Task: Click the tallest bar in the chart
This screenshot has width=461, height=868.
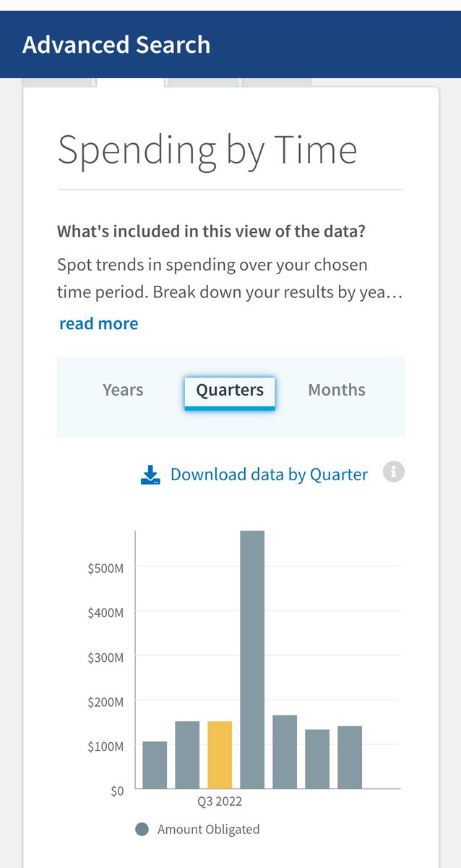Action: click(x=252, y=660)
